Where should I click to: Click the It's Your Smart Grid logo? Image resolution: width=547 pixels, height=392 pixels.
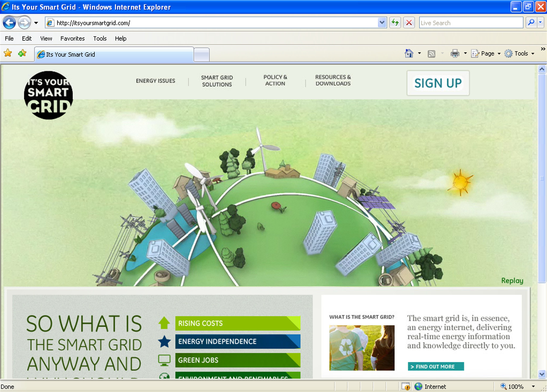48,95
